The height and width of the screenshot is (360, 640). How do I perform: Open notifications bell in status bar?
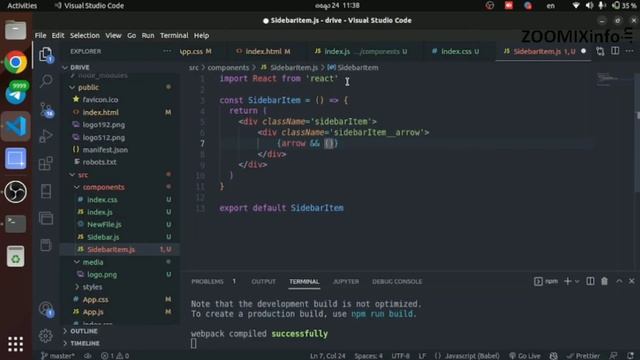pos(631,356)
